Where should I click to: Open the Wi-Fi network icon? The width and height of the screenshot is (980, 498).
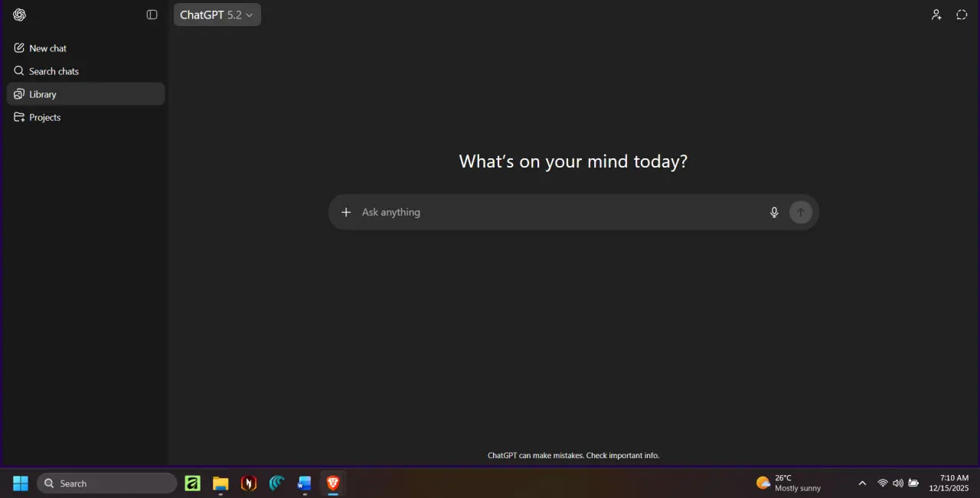click(x=883, y=483)
